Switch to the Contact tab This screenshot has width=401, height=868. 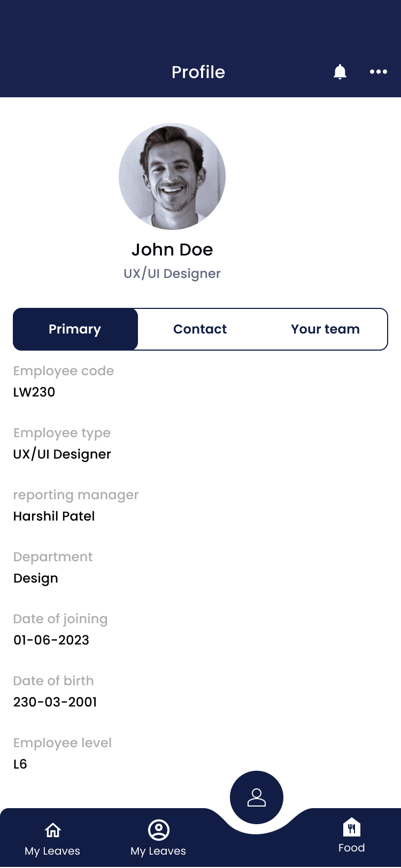(x=200, y=329)
